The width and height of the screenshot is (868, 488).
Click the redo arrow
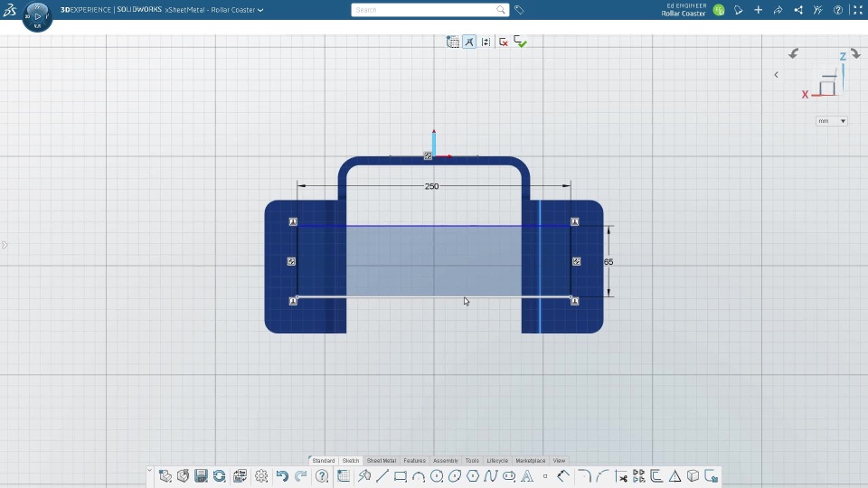[300, 476]
